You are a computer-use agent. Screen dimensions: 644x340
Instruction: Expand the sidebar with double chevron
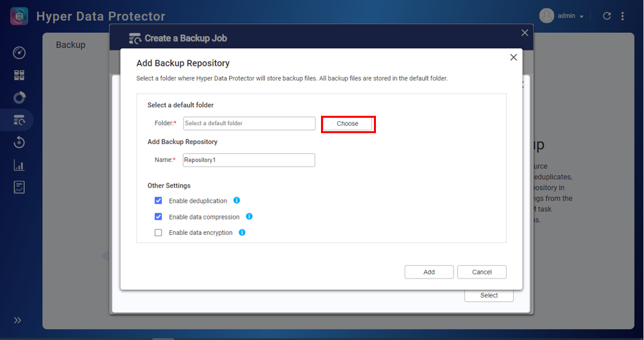pyautogui.click(x=18, y=321)
